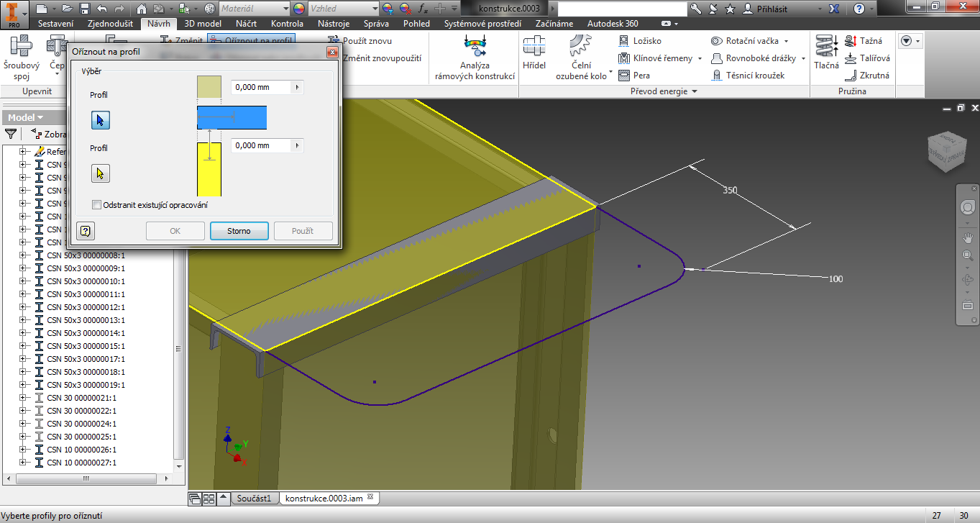The width and height of the screenshot is (980, 523).
Task: Open the 3D model ribbon tab
Action: (203, 24)
